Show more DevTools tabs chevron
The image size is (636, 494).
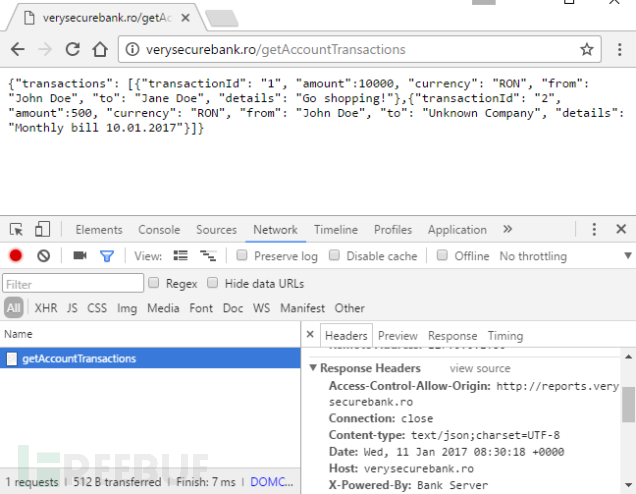[x=507, y=229]
